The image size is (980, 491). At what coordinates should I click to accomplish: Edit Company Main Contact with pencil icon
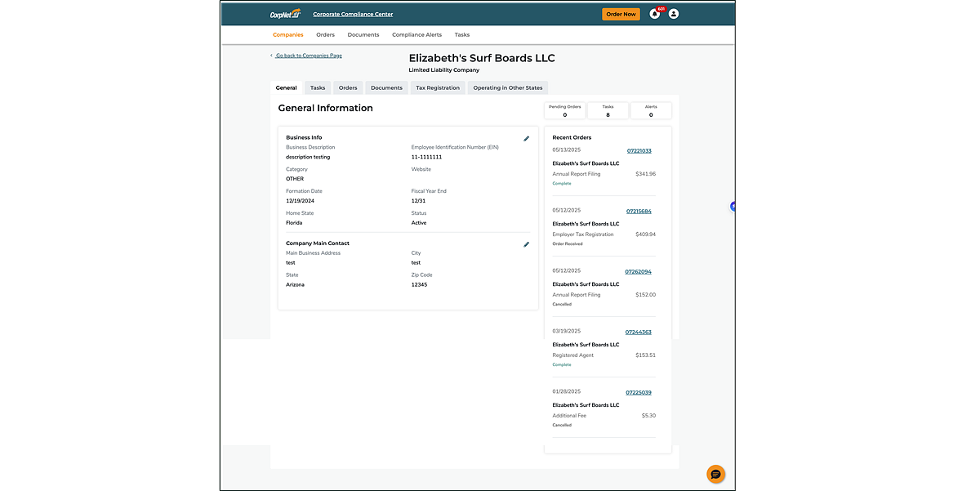coord(526,244)
